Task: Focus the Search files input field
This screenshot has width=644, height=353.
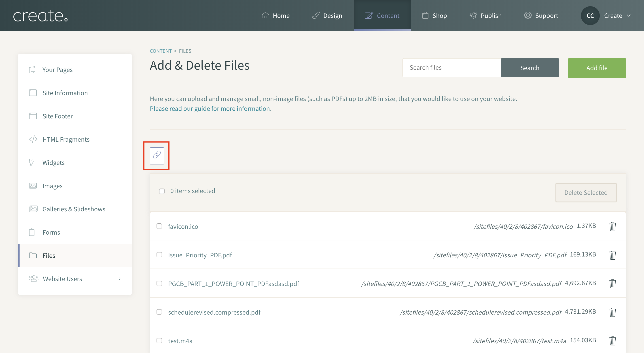Action: [451, 67]
